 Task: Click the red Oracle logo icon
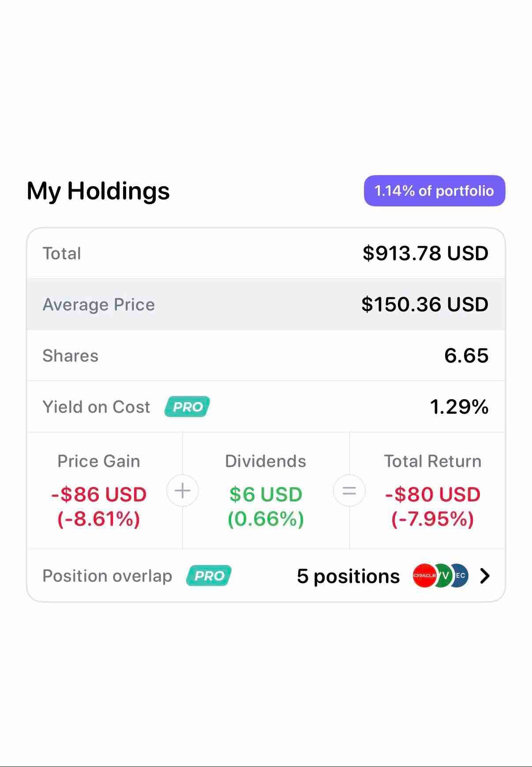(424, 576)
